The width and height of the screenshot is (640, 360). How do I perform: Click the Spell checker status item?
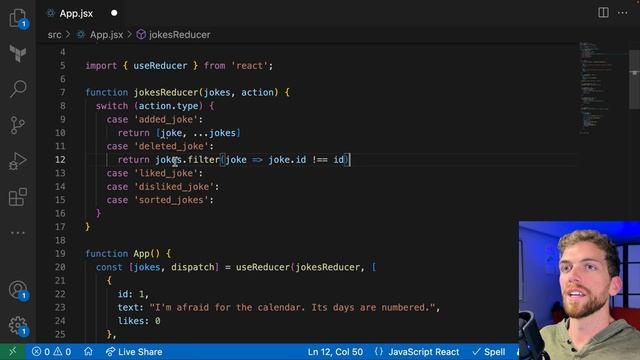pos(489,351)
